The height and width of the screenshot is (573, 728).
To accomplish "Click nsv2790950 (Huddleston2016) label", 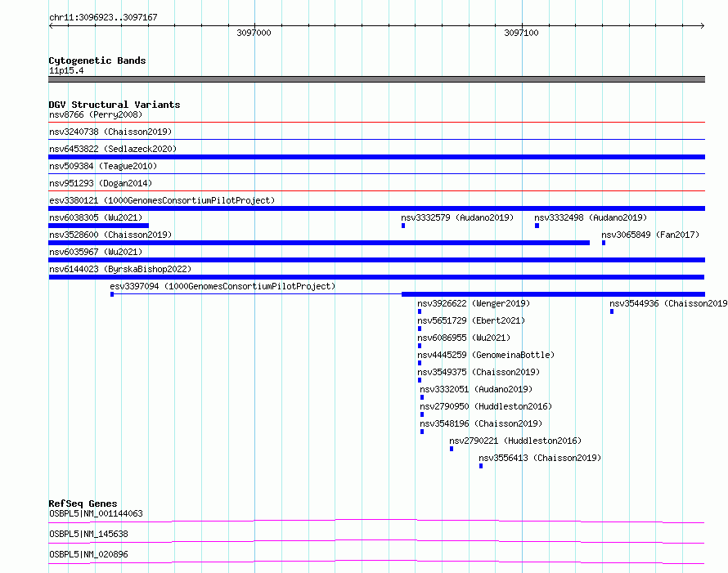I will click(486, 406).
